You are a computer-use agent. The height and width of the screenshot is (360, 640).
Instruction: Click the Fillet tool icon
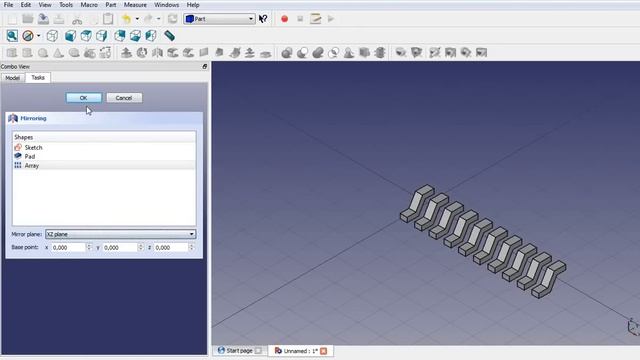tap(173, 53)
